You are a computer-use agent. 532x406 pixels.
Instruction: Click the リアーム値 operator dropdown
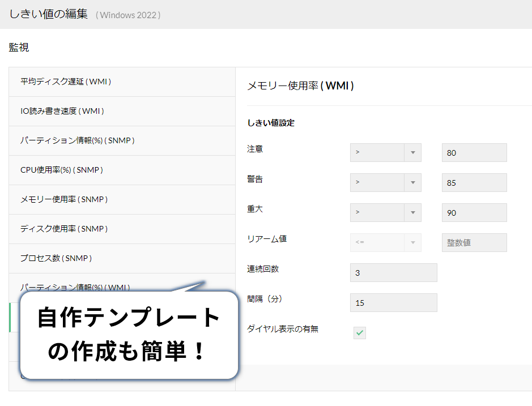coord(385,242)
